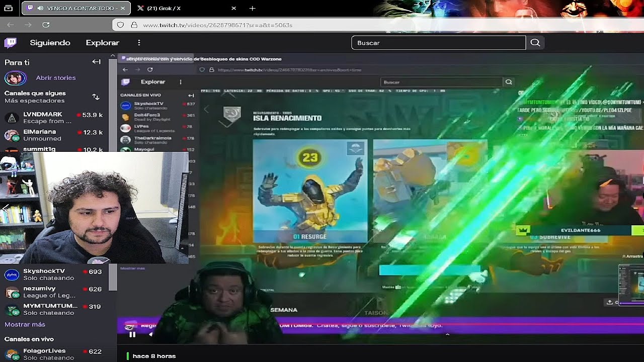Go back with the browser back arrow
This screenshot has width=644, height=362.
pos(11,25)
